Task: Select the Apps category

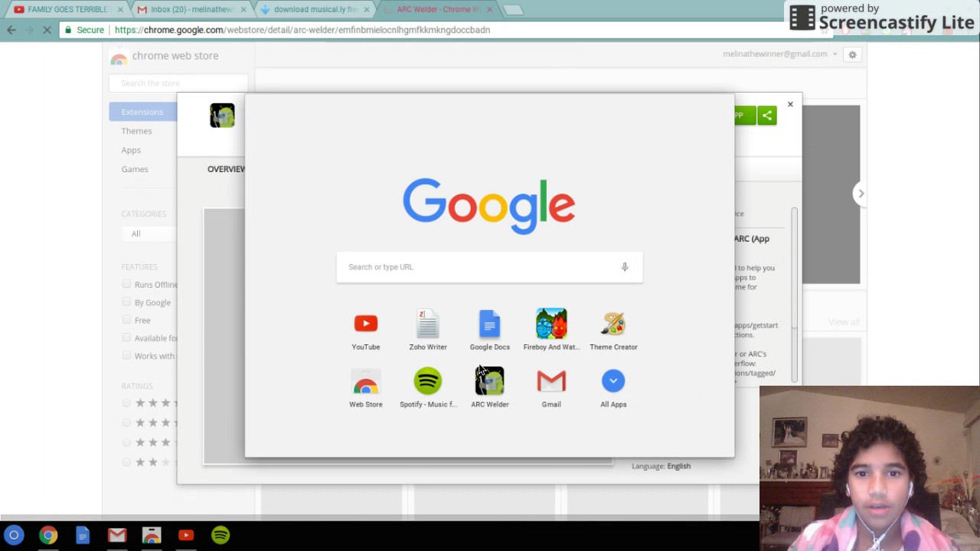Action: click(131, 150)
